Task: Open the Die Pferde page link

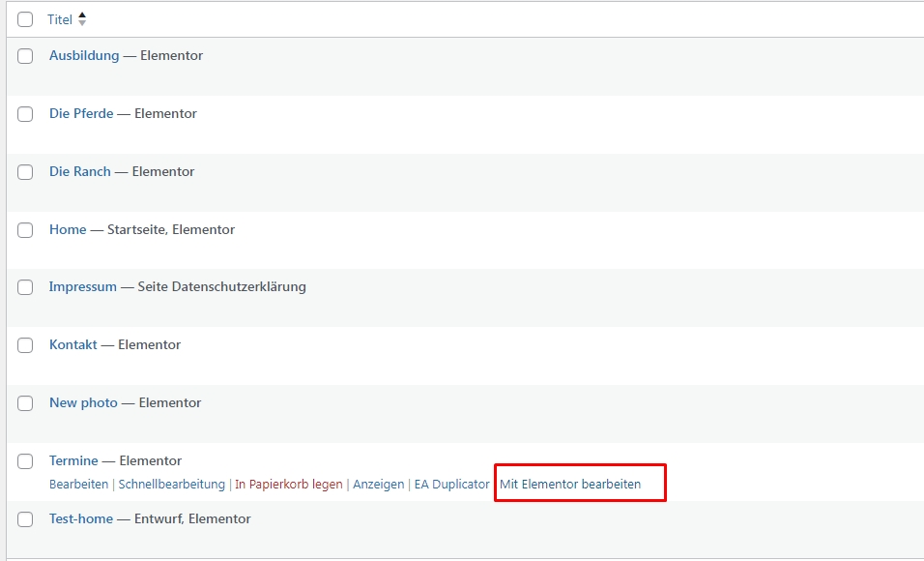Action: [x=81, y=114]
